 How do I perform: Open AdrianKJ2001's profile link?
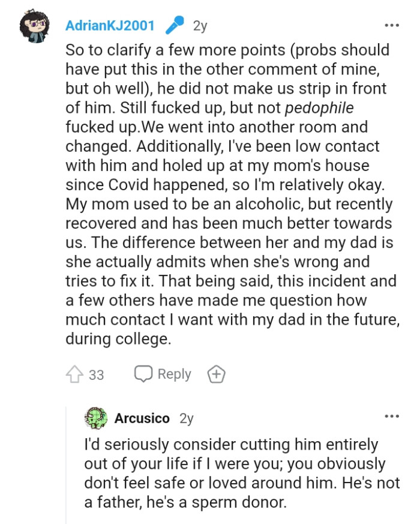click(x=110, y=25)
